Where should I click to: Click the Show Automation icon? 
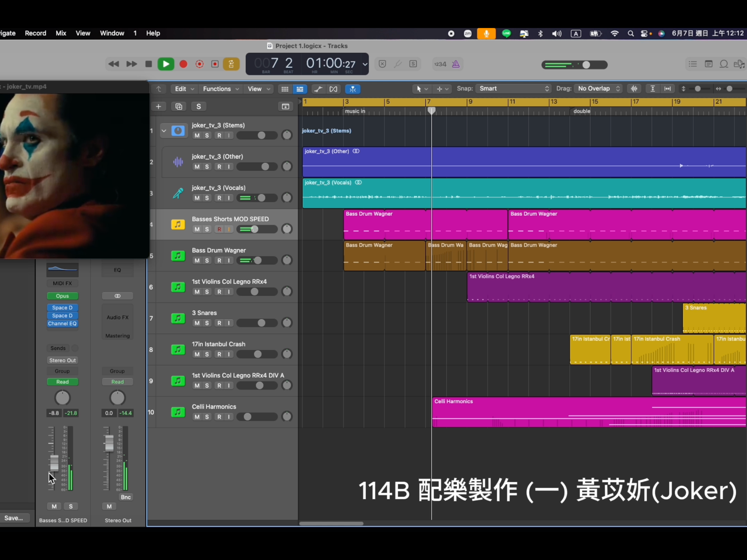(318, 89)
